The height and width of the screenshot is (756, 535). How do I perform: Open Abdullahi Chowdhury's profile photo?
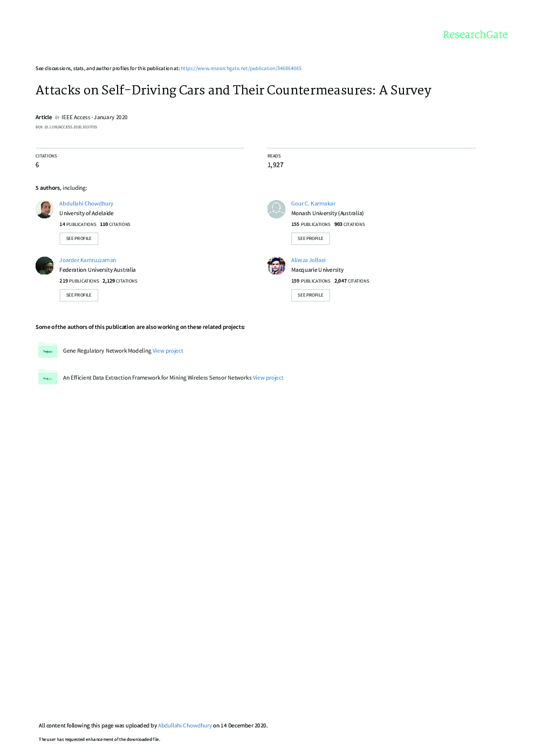44,209
